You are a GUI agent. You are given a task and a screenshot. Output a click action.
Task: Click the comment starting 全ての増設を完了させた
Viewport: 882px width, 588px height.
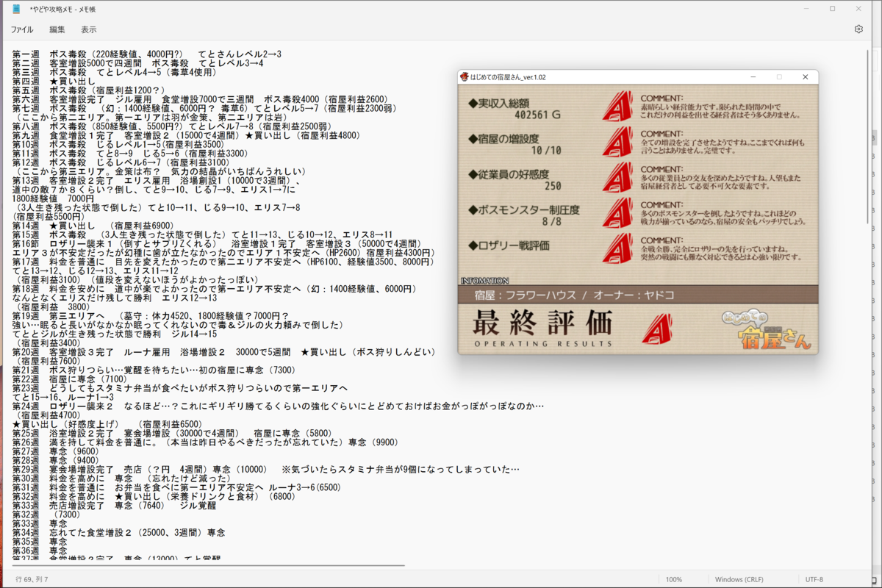[x=723, y=146]
